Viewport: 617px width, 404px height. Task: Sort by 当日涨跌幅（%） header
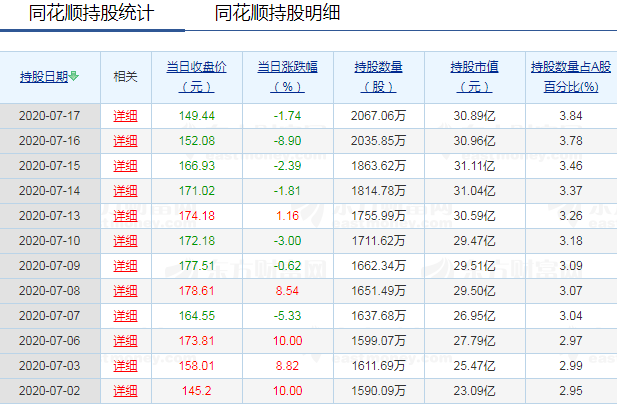tap(287, 77)
